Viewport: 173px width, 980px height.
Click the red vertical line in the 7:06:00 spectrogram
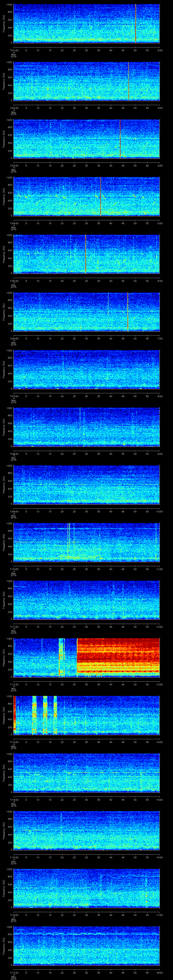click(x=128, y=312)
